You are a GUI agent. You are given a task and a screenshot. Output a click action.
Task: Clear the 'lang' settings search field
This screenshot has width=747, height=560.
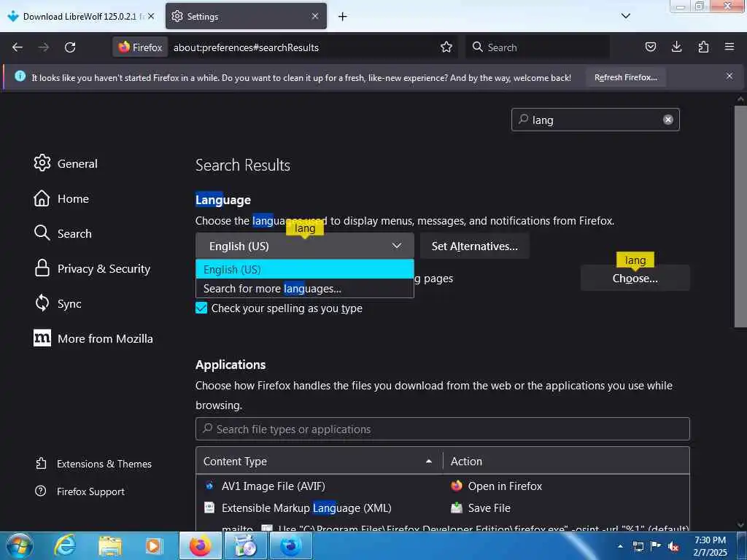pyautogui.click(x=668, y=120)
